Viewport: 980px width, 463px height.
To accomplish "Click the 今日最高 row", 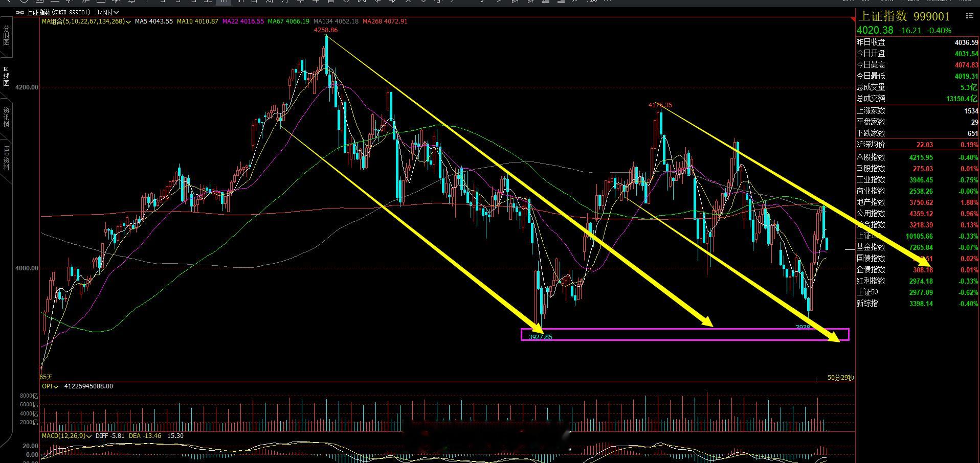I will pyautogui.click(x=918, y=65).
